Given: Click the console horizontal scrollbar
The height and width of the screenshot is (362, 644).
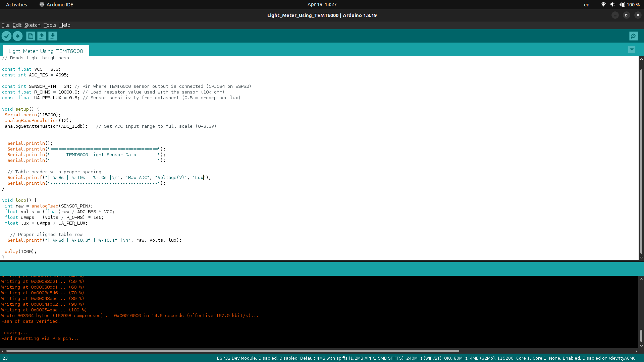Looking at the screenshot, I should click(x=232, y=351).
